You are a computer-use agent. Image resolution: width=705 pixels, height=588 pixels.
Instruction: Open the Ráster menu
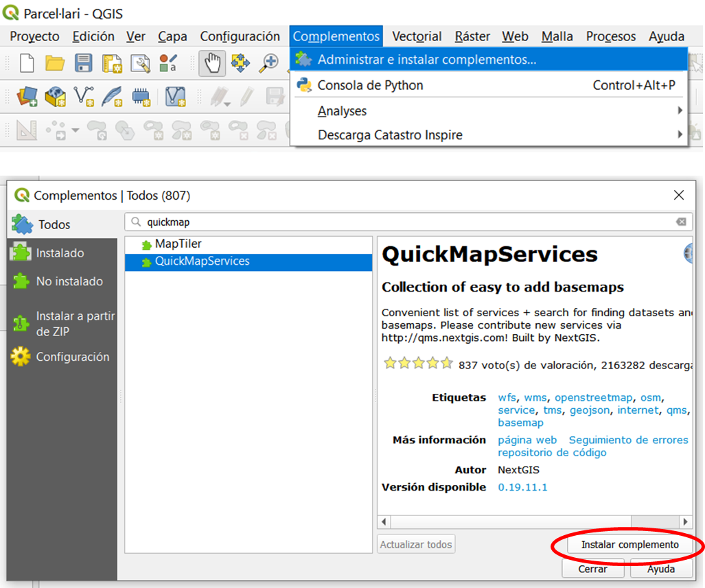pos(472,36)
